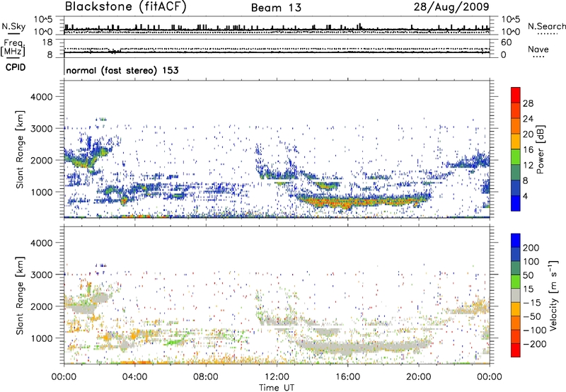This screenshot has width=566, height=392.
Task: Click the '08:00' time axis label
Action: [206, 377]
